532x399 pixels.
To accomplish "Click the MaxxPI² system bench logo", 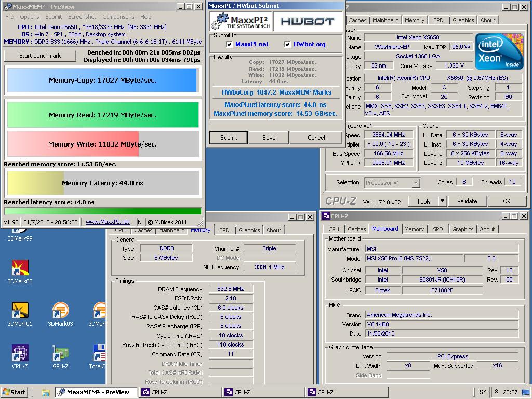I will (241, 21).
